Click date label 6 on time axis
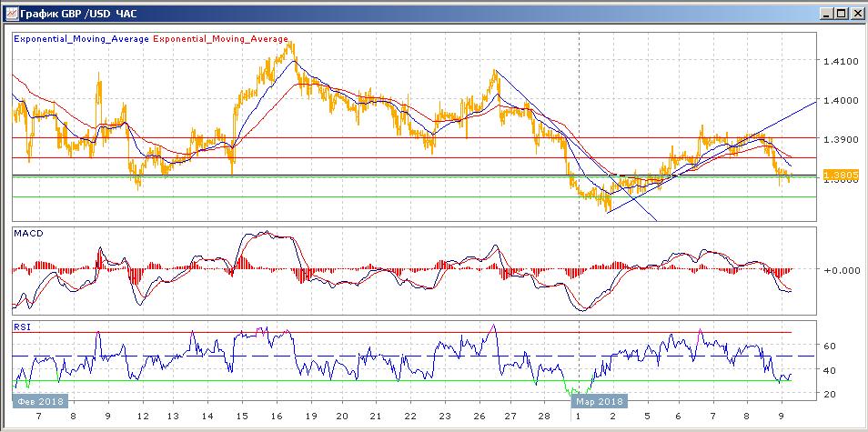 tap(679, 416)
